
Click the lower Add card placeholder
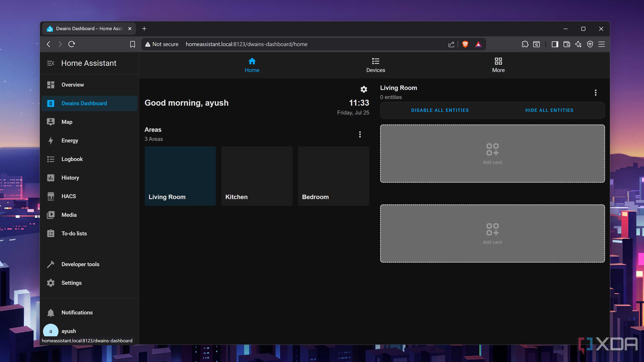pyautogui.click(x=493, y=234)
